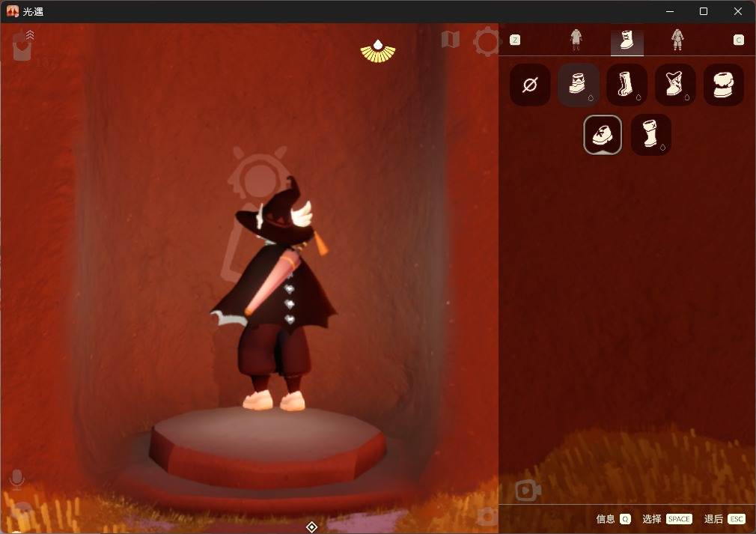
Task: Click the 选择 SPACE select button
Action: point(667,519)
